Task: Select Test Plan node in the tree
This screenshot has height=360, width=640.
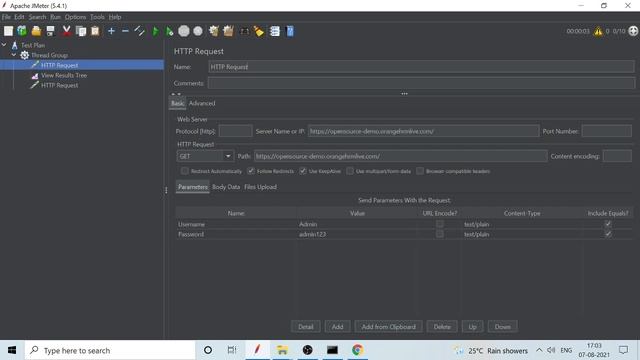Action: point(33,45)
